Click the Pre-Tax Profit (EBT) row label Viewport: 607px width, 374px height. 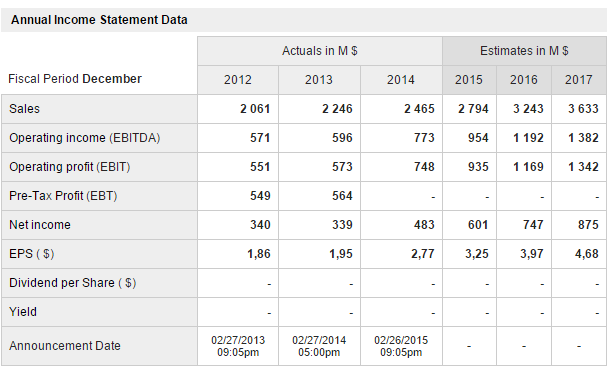tap(63, 196)
